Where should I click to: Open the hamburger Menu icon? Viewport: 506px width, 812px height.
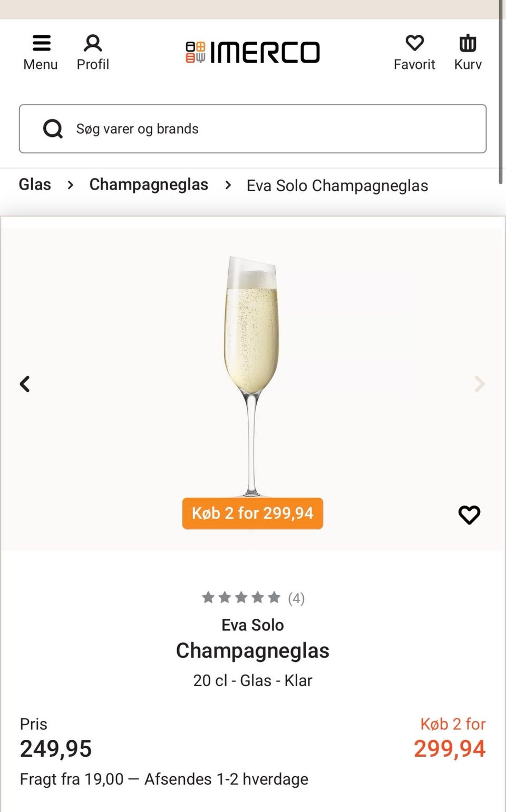41,44
